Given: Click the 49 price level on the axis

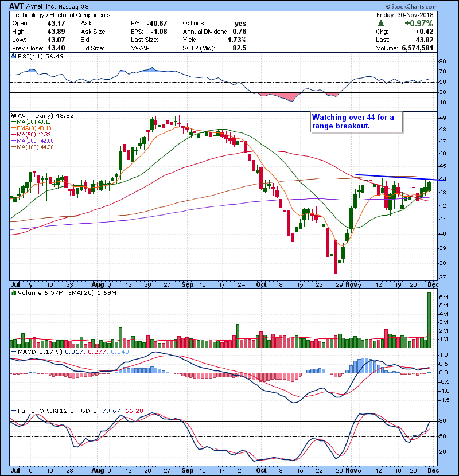Looking at the screenshot, I should (x=442, y=118).
